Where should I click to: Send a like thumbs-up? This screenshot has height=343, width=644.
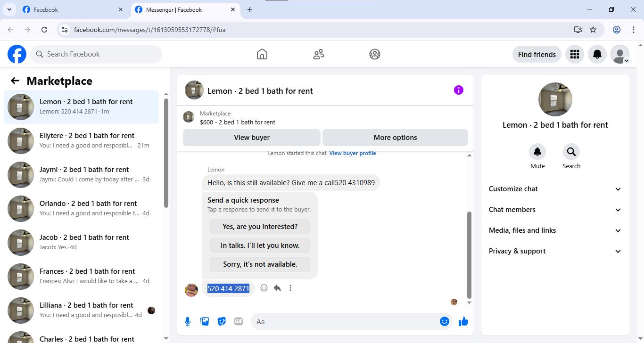pos(463,321)
